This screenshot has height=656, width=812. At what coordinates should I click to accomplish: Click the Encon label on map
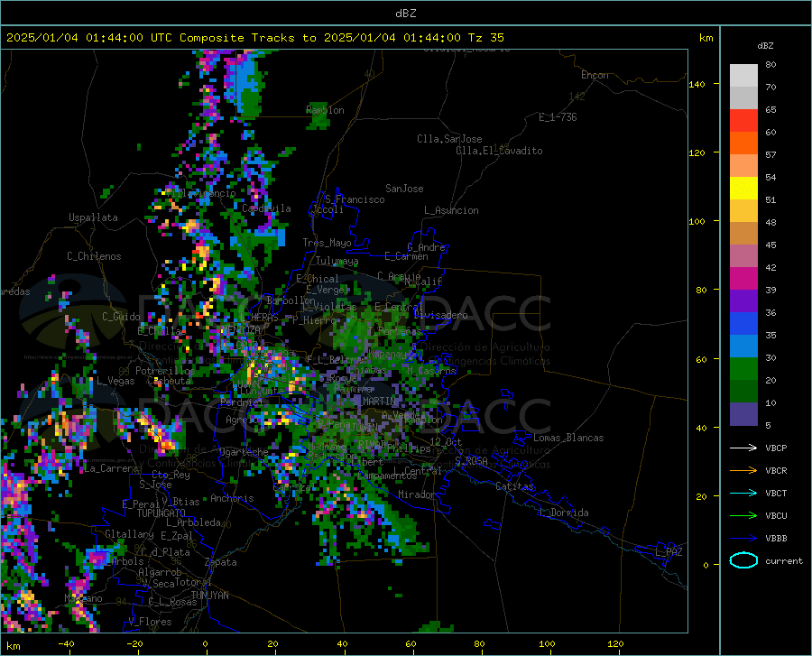pyautogui.click(x=595, y=75)
